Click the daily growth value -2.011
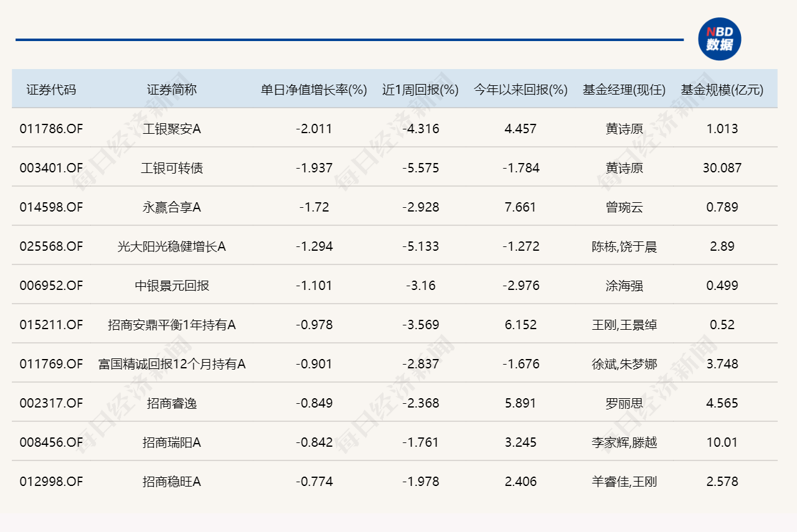 314,129
